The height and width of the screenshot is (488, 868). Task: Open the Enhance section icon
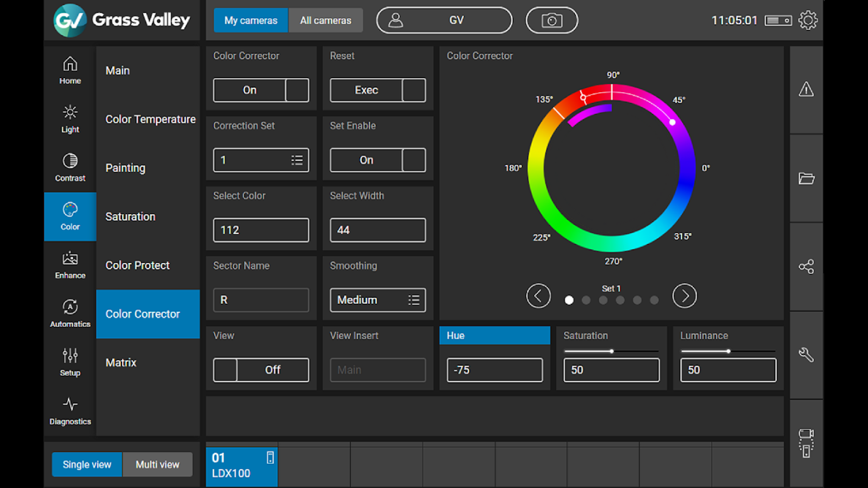click(x=70, y=258)
